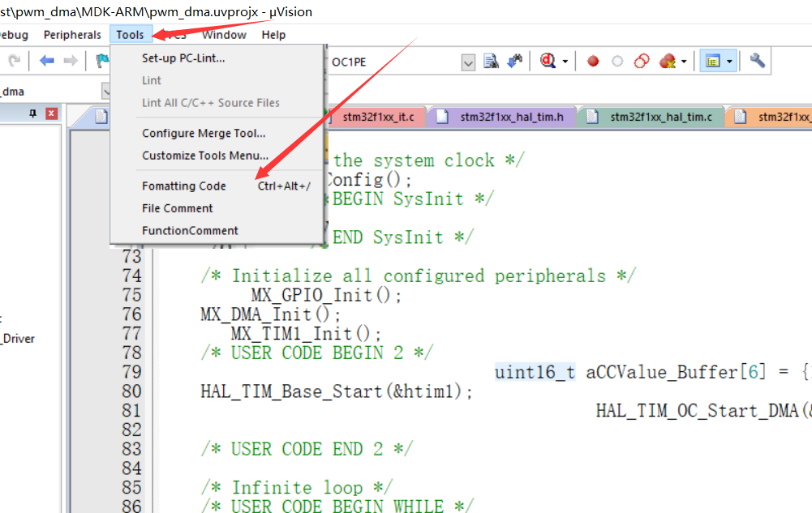The width and height of the screenshot is (812, 513).
Task: Click END SysInit comment text
Action: click(x=402, y=237)
